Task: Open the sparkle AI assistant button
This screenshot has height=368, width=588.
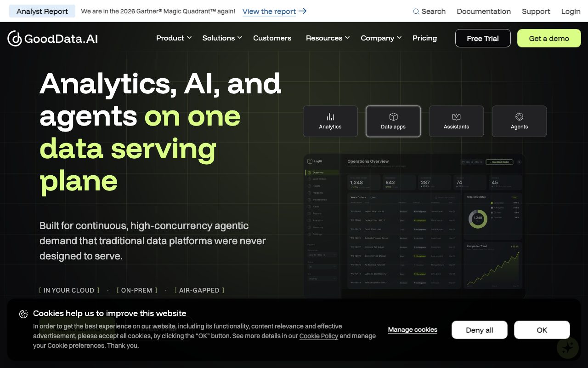Action: click(567, 348)
